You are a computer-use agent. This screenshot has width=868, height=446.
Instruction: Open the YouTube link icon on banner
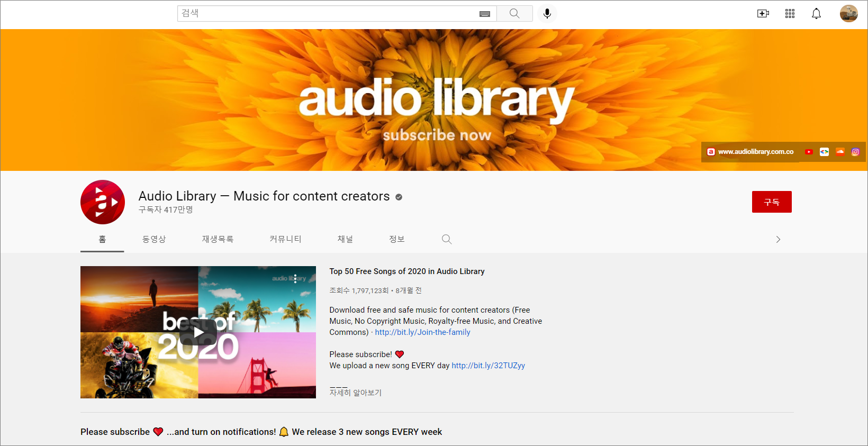809,152
